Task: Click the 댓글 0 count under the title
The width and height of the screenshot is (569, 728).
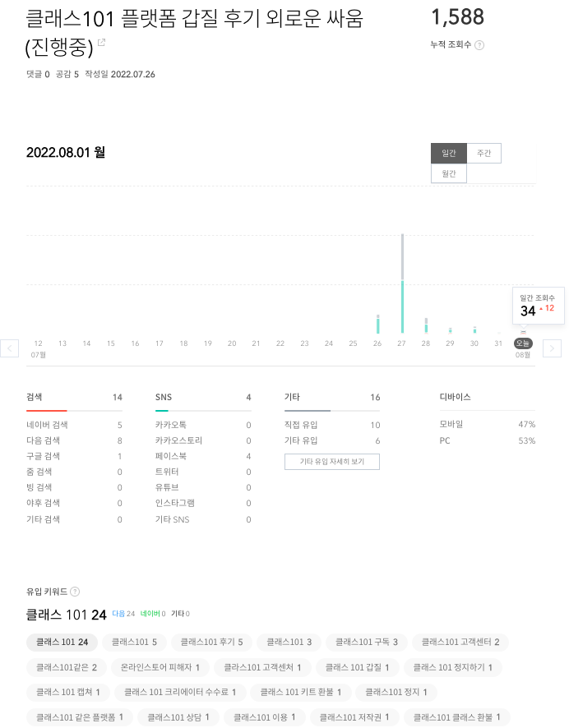Action: 38,74
